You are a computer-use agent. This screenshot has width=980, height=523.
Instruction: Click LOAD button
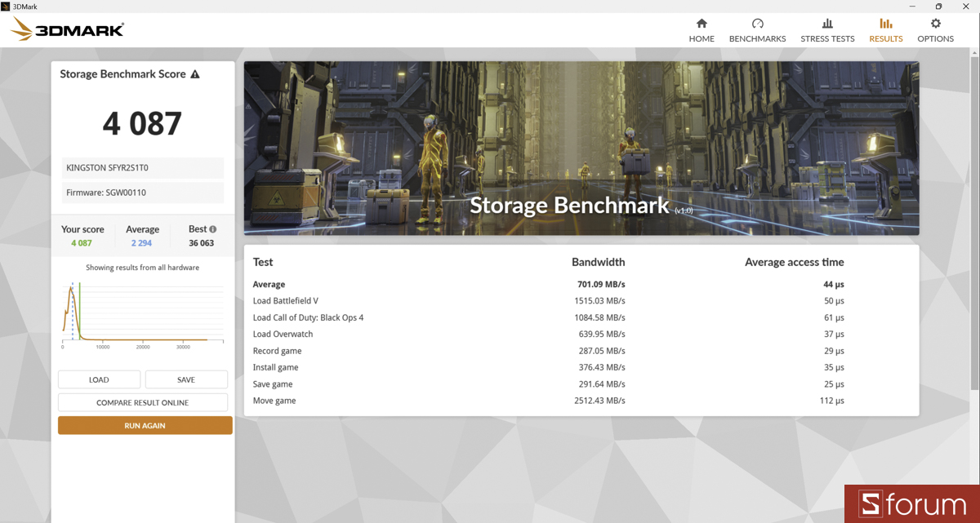99,379
